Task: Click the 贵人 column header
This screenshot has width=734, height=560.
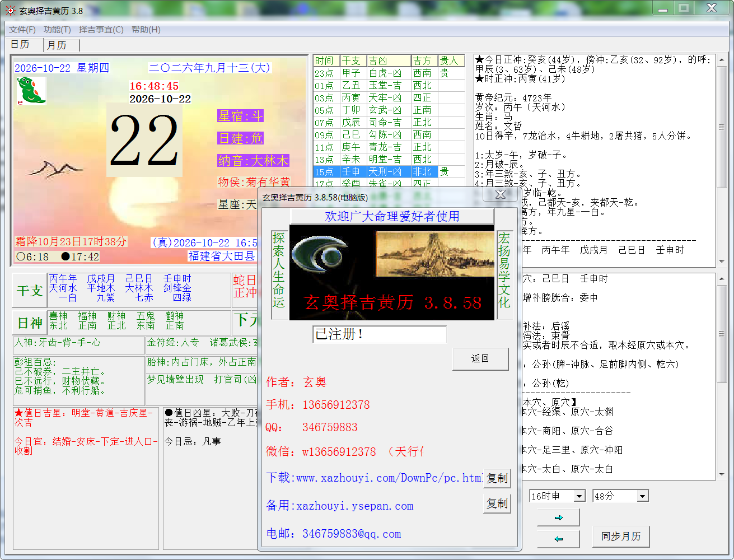Action: click(451, 60)
